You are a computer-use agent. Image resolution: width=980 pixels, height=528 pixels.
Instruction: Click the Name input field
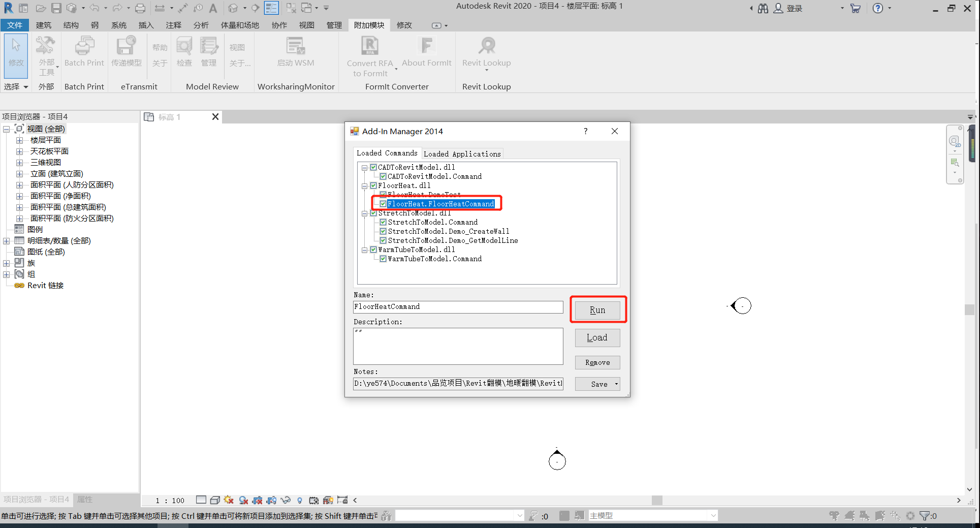(458, 307)
